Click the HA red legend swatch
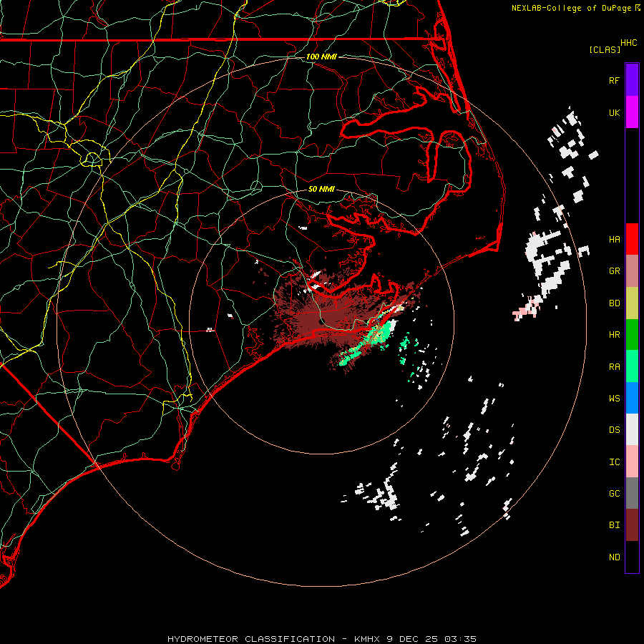 [632, 239]
